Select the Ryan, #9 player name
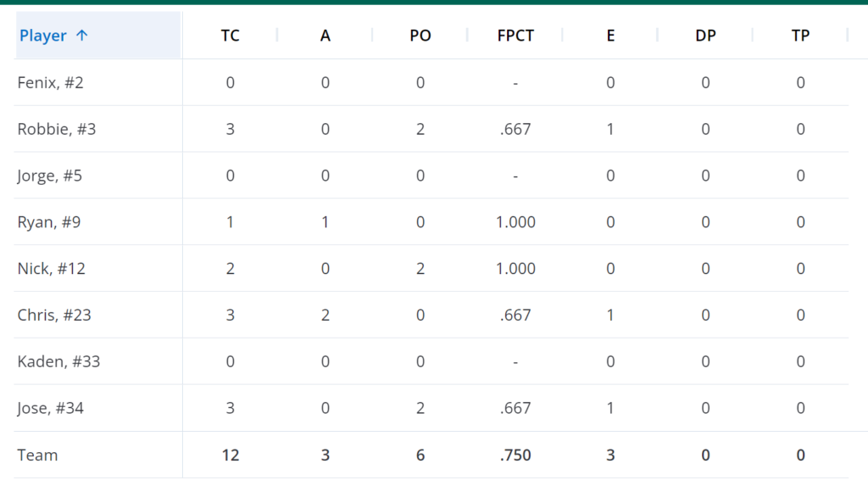This screenshot has width=868, height=486. (48, 222)
